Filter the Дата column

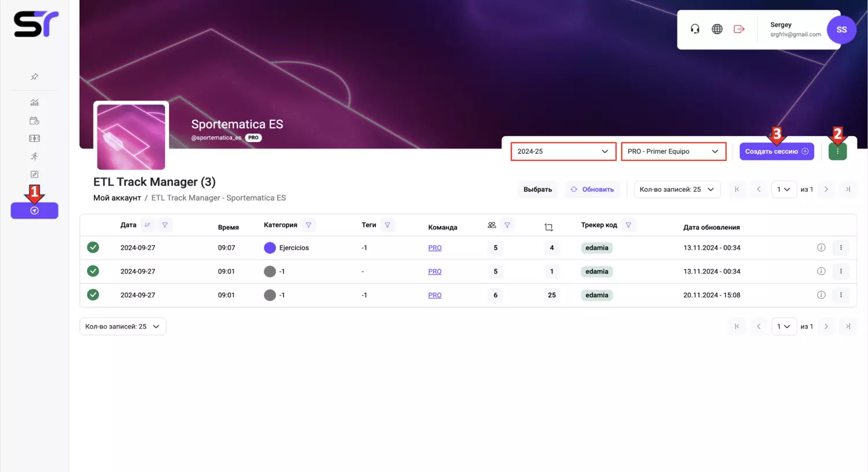(165, 225)
